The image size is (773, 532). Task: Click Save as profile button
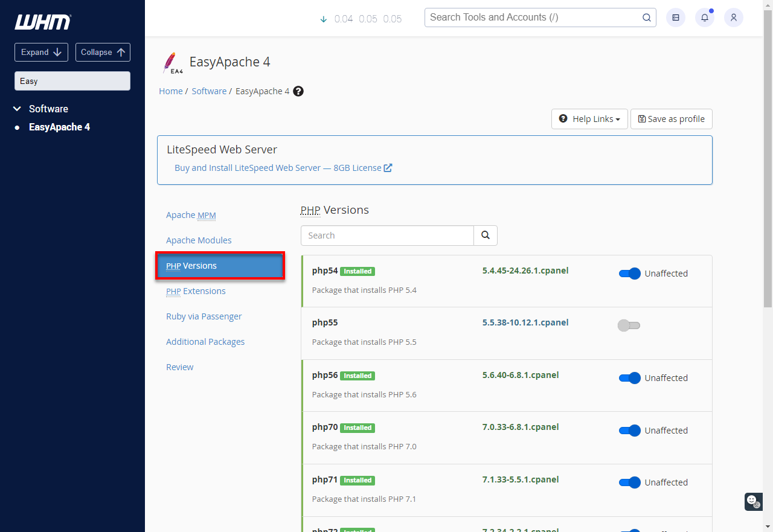click(x=671, y=119)
